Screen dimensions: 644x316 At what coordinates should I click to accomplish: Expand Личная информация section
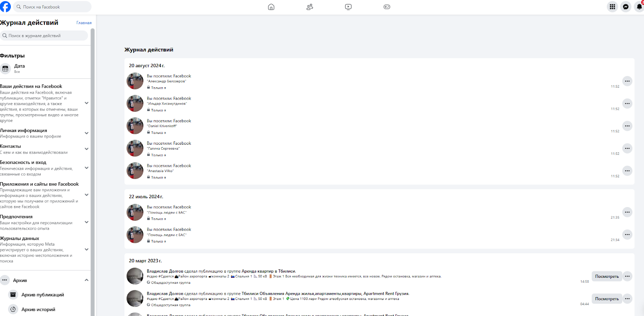(86, 133)
